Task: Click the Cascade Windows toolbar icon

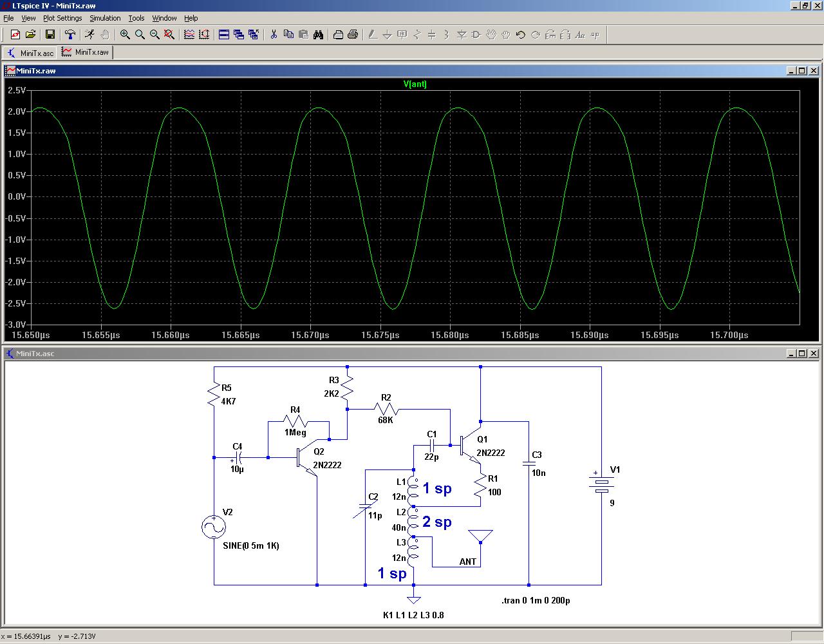Action: (239, 35)
